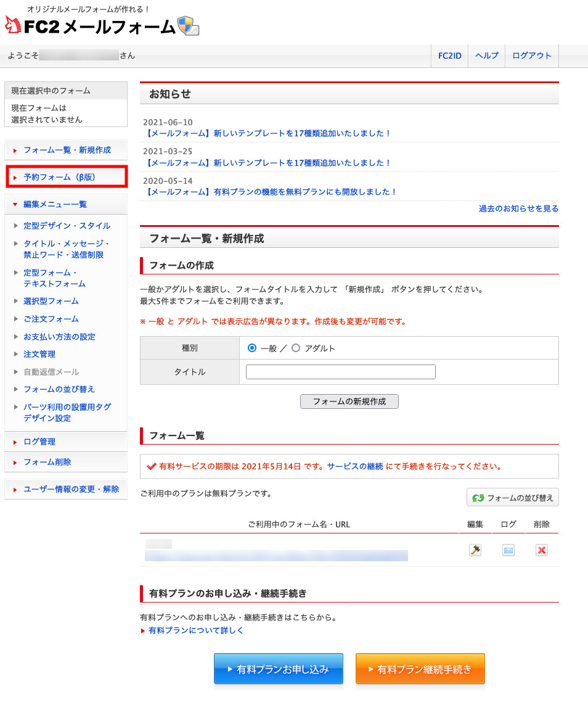Click 過去のお知らせを見る link
Viewport: 588px width, 708px height.
click(518, 208)
